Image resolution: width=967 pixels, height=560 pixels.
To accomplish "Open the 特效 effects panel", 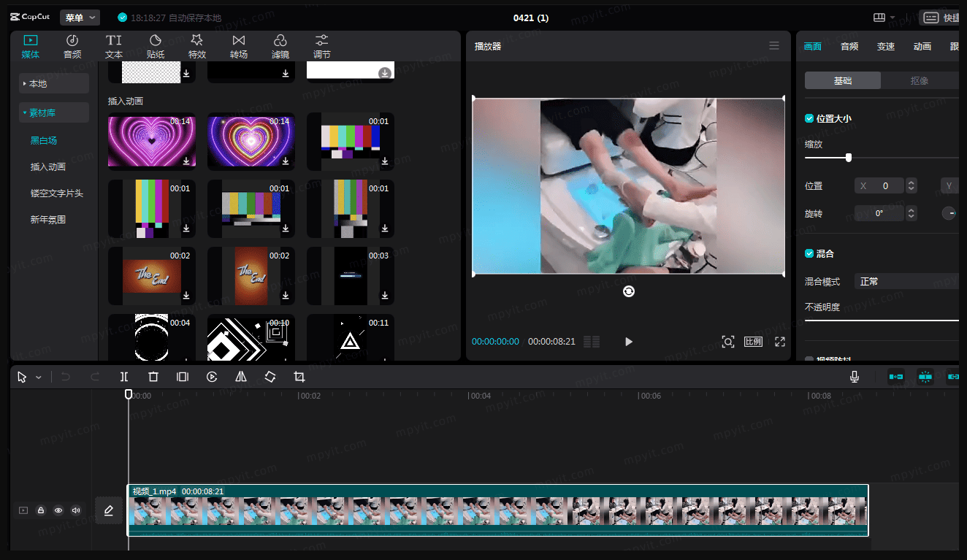I will point(197,47).
